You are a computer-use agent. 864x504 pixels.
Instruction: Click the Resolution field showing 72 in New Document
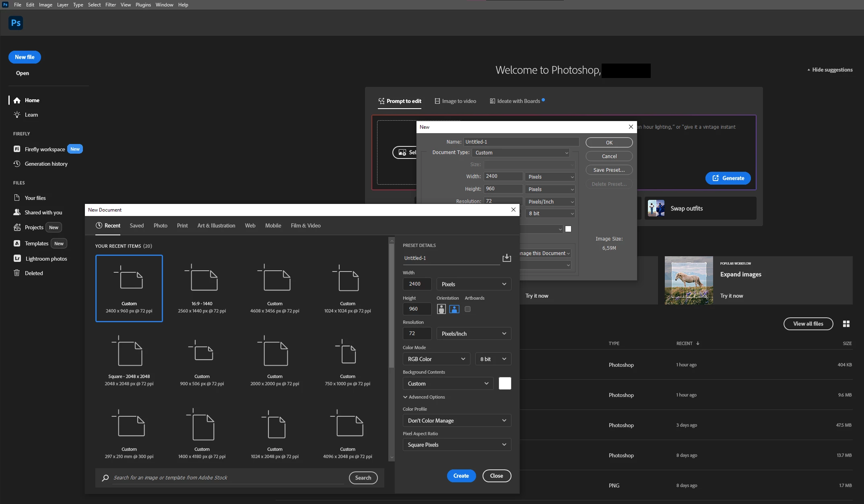417,333
